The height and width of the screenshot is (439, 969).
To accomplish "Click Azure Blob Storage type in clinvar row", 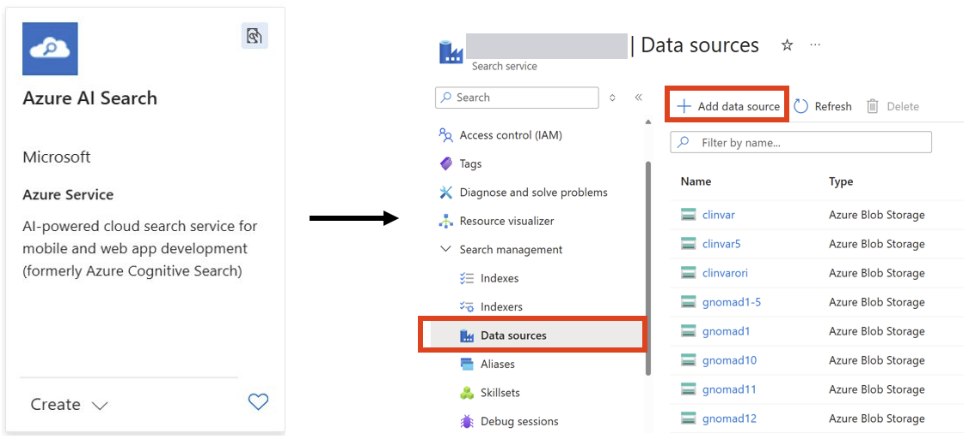I will [x=877, y=215].
